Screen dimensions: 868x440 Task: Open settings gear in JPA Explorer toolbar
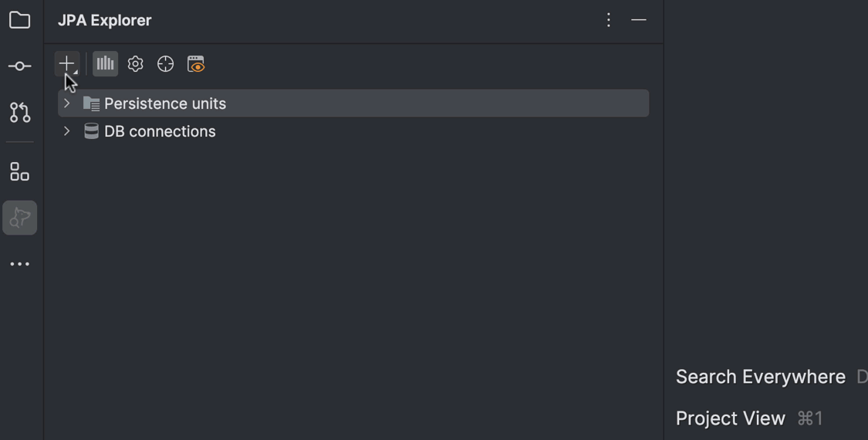[135, 64]
